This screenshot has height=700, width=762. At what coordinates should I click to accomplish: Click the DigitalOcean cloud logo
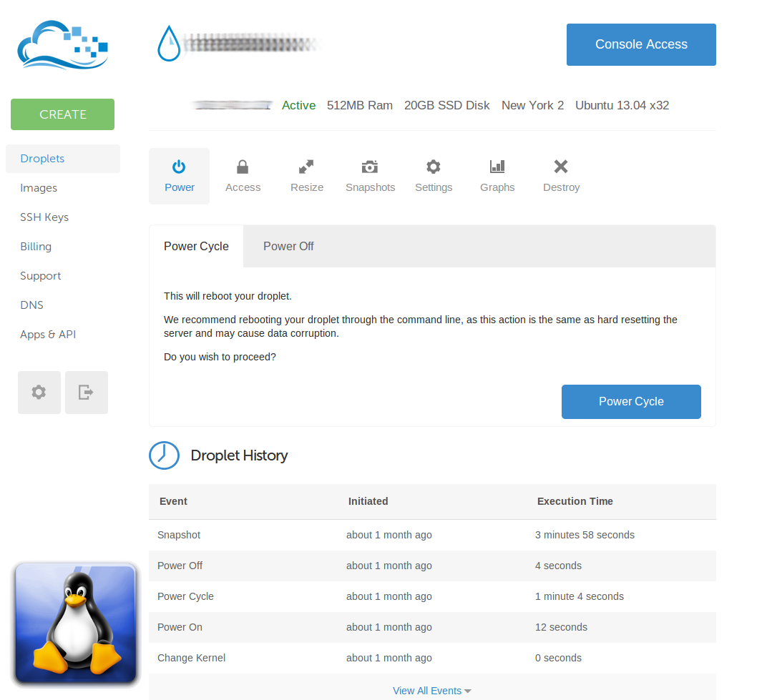62,44
